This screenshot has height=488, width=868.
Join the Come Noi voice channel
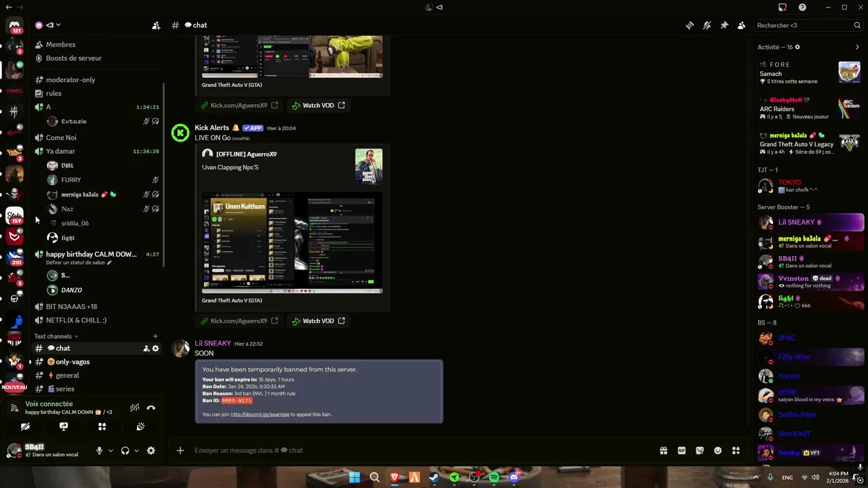98,138
